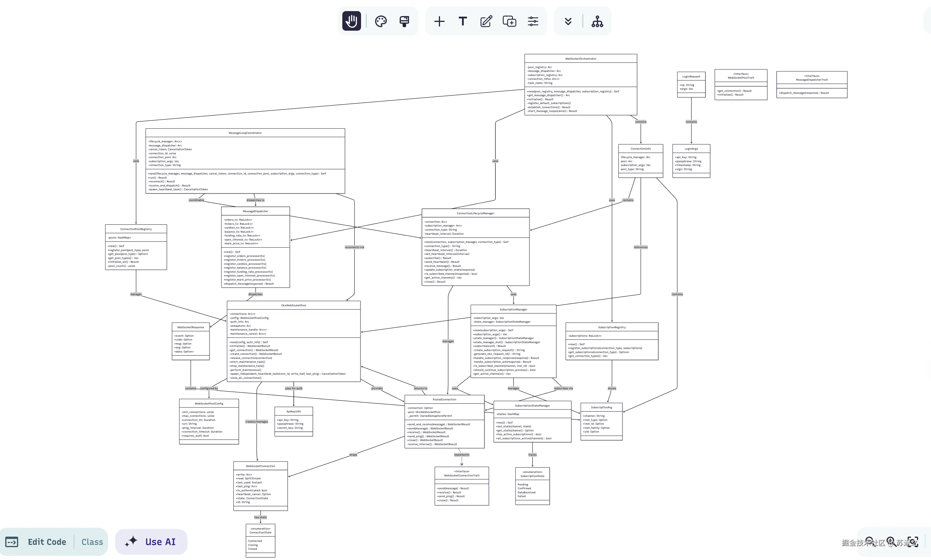
Task: Select the hand pan tool
Action: pos(351,21)
